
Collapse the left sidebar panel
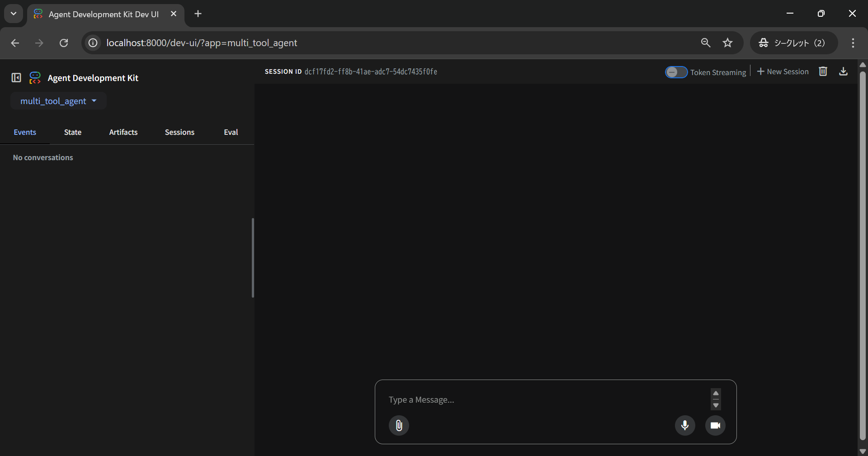pos(15,77)
